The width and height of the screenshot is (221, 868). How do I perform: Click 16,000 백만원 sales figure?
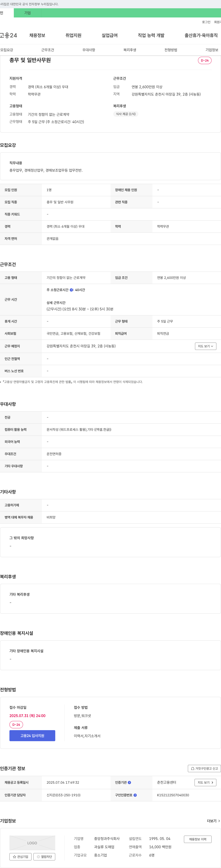160,847
